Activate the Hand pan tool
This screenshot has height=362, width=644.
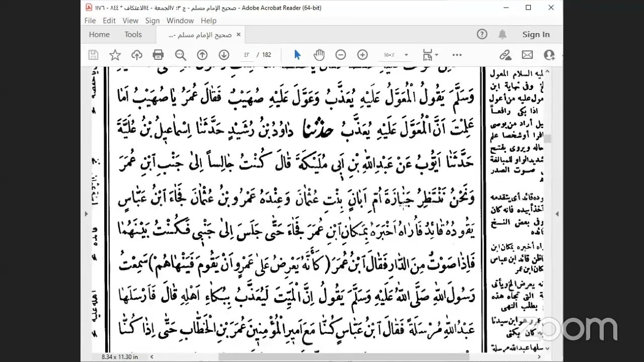(x=319, y=55)
